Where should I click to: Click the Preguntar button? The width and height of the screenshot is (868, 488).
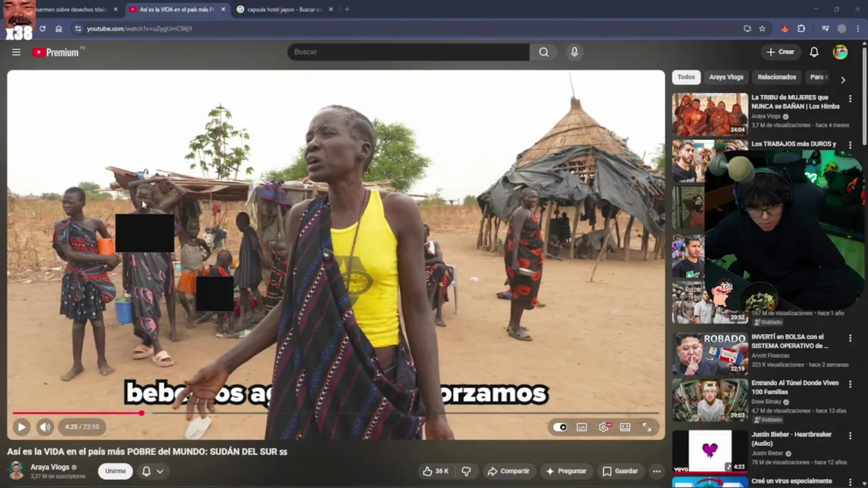pos(566,471)
